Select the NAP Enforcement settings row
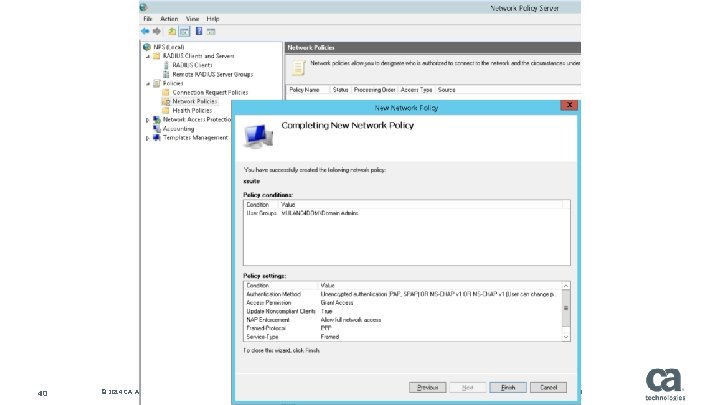 [403, 320]
